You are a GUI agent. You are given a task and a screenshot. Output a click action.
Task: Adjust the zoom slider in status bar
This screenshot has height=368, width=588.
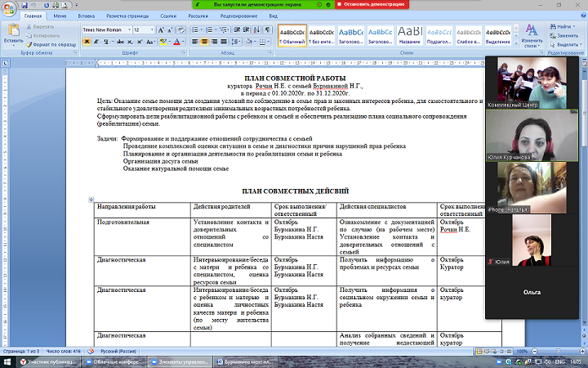click(558, 352)
